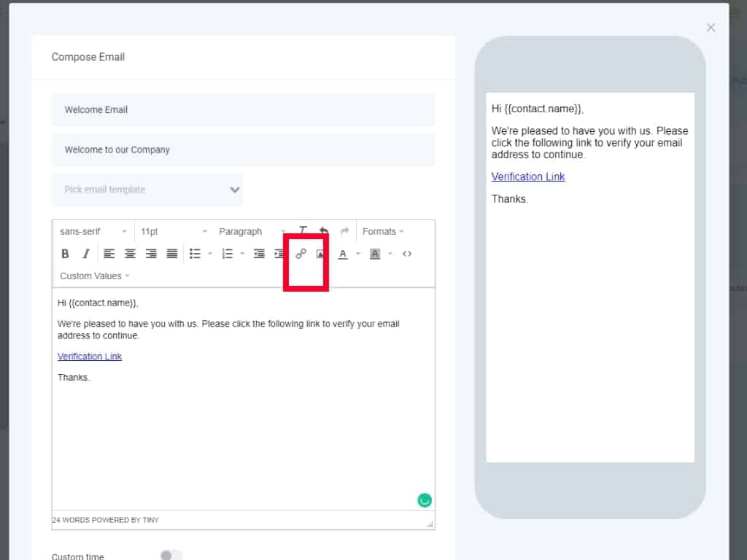
Task: Click Verification Link in the editor
Action: 90,357
